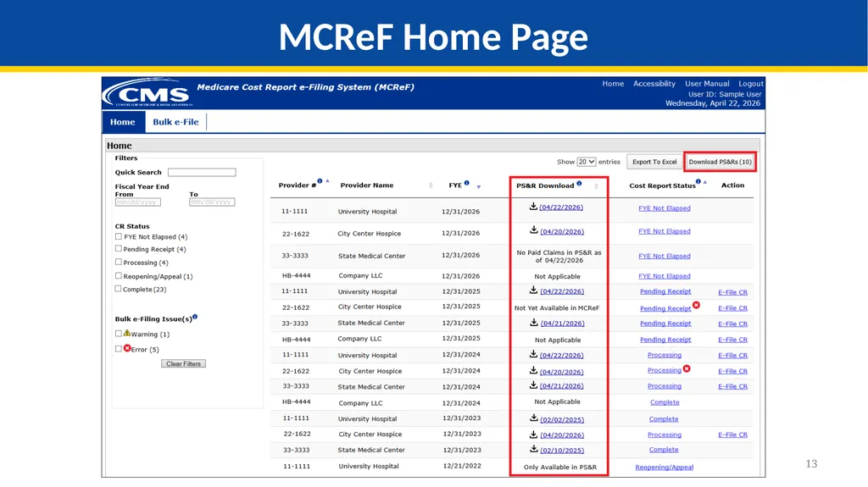Click the Reopening/Appeal status link in table
The width and height of the screenshot is (868, 487).
click(665, 467)
